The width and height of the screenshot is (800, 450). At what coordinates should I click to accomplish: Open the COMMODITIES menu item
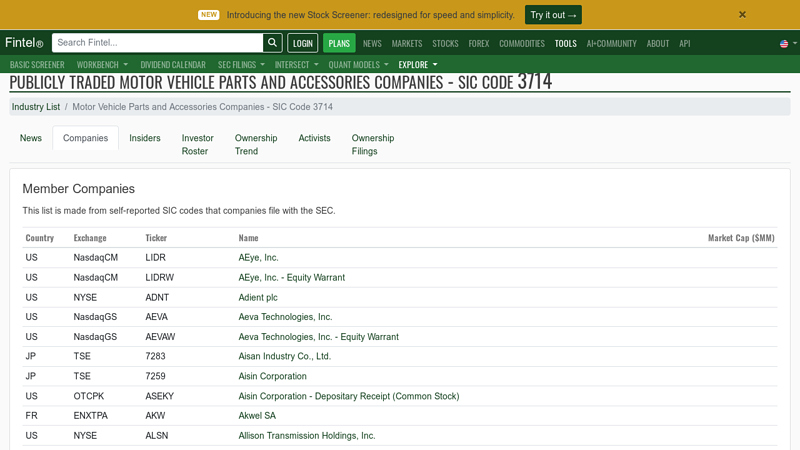coord(521,44)
